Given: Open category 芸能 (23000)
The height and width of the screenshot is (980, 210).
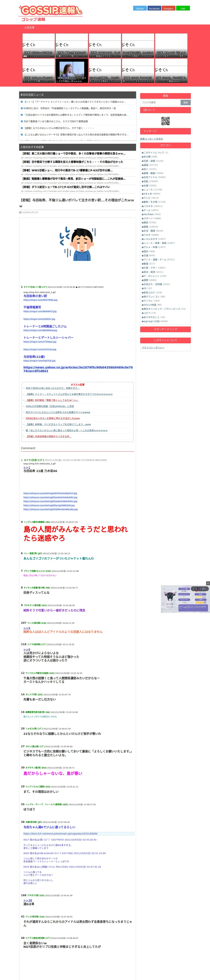Looking at the screenshot, I should click(x=150, y=181).
